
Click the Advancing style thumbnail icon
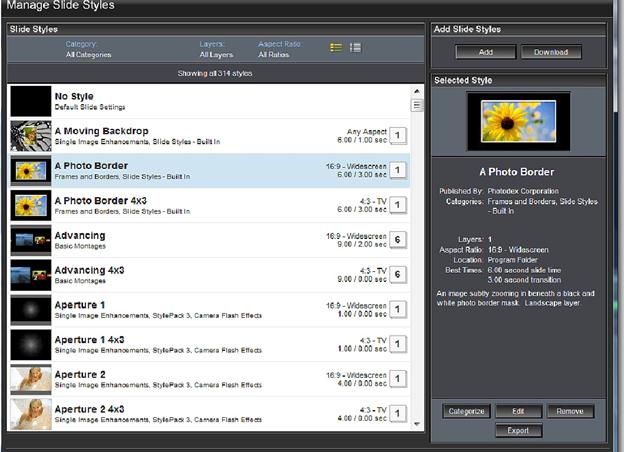(x=30, y=240)
